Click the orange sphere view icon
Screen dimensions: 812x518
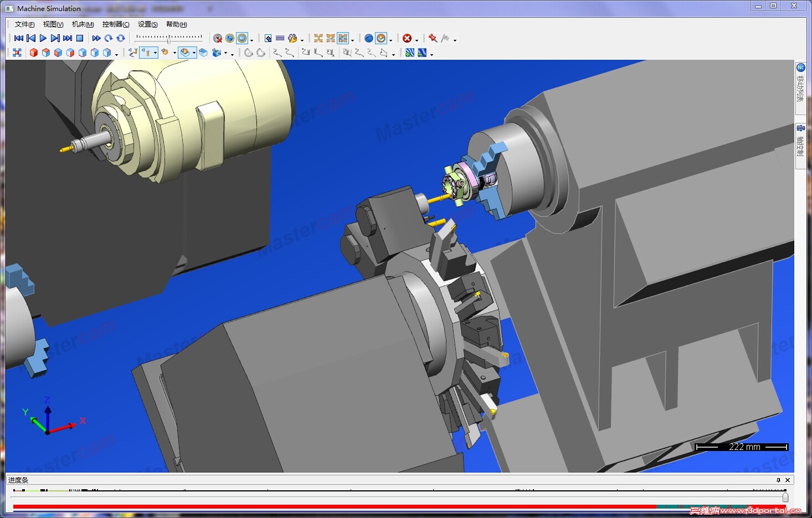(x=165, y=53)
